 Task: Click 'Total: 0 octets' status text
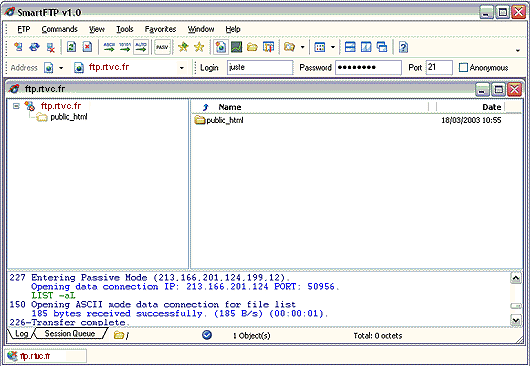click(x=378, y=336)
